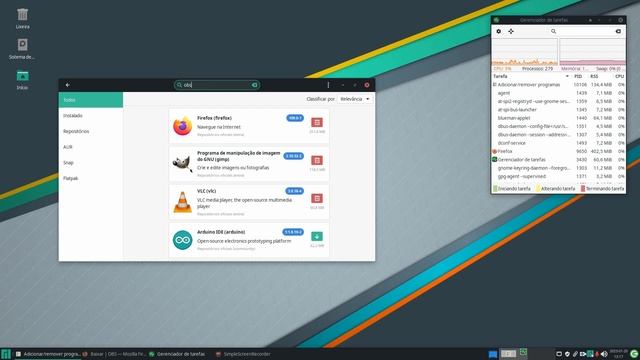Select the 'Gerenciador de tarefas' process row
This screenshot has height=360, width=640.
pyautogui.click(x=558, y=160)
